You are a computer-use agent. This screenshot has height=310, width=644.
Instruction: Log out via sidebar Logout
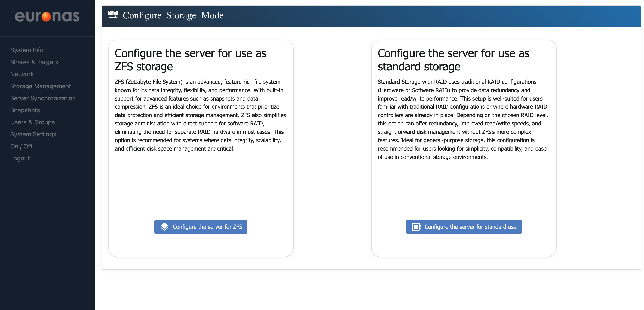(20, 158)
